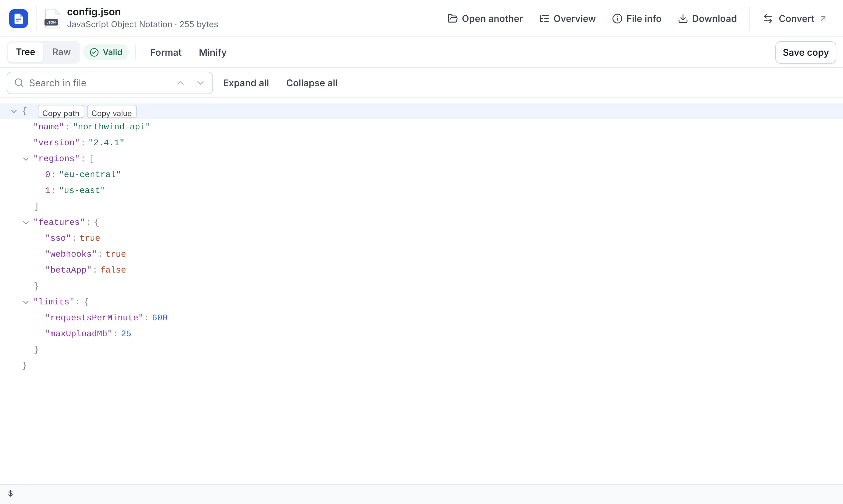843x504 pixels.
Task: Click Format in the toolbar
Action: point(166,52)
